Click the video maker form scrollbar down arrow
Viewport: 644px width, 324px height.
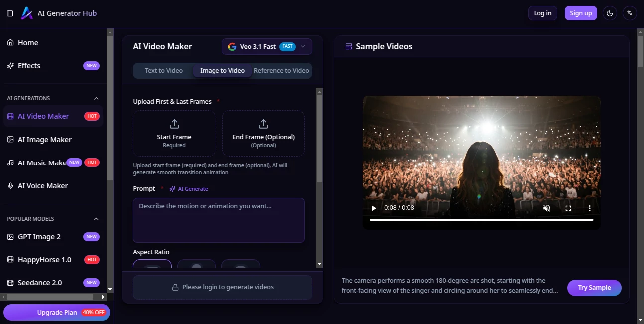coord(319,264)
